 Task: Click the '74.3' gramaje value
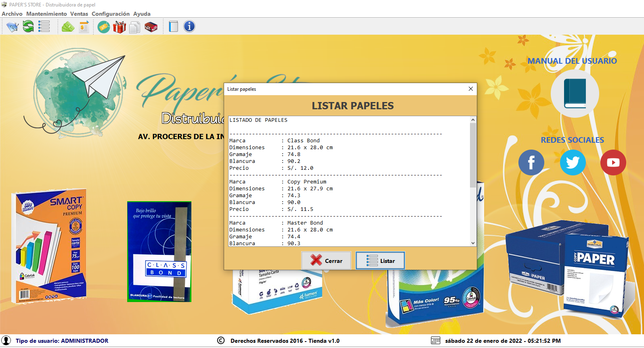[294, 196]
